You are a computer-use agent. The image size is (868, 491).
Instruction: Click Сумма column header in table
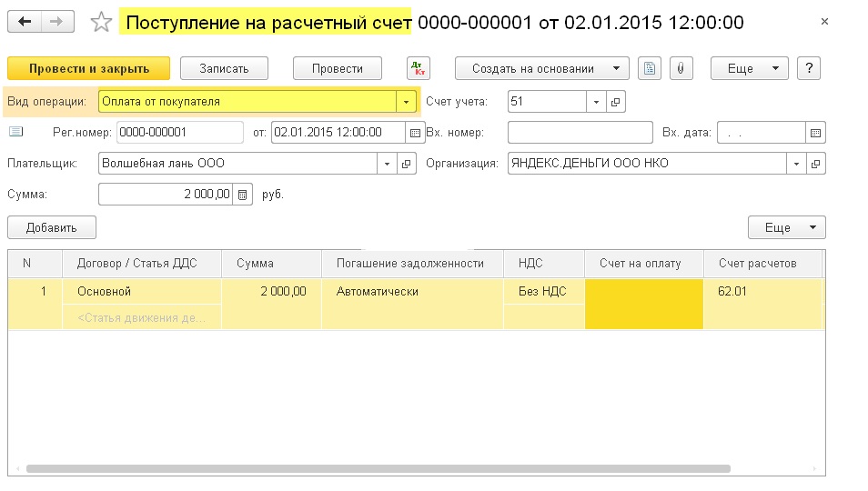(x=271, y=264)
